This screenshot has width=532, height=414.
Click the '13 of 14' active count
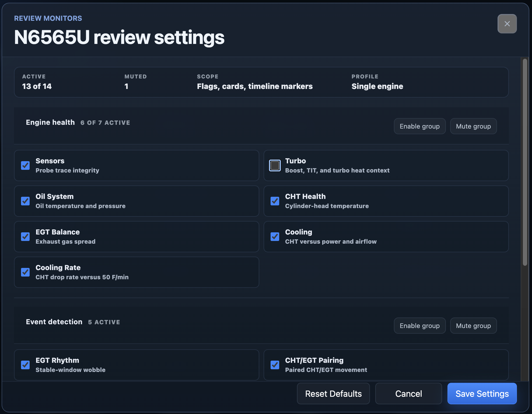[37, 86]
